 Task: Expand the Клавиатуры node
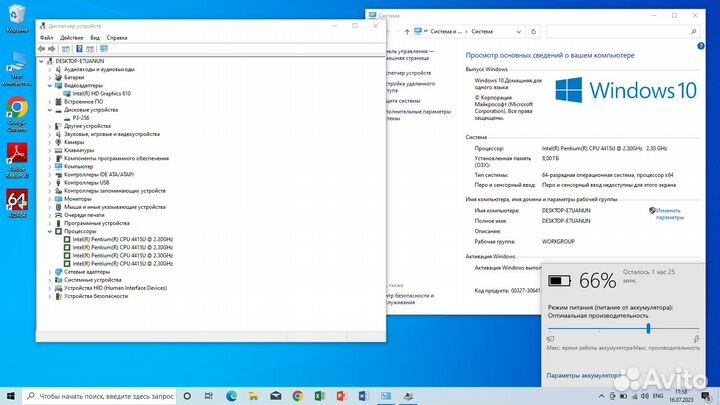point(50,150)
